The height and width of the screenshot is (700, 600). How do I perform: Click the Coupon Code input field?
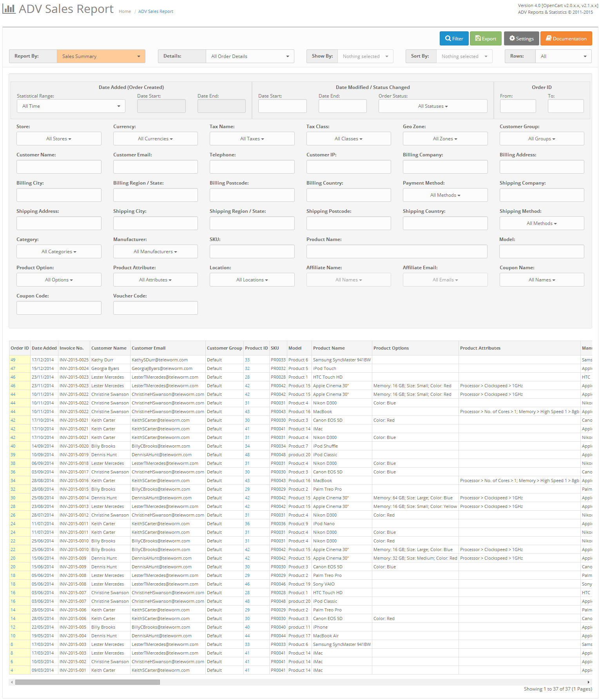pyautogui.click(x=59, y=308)
